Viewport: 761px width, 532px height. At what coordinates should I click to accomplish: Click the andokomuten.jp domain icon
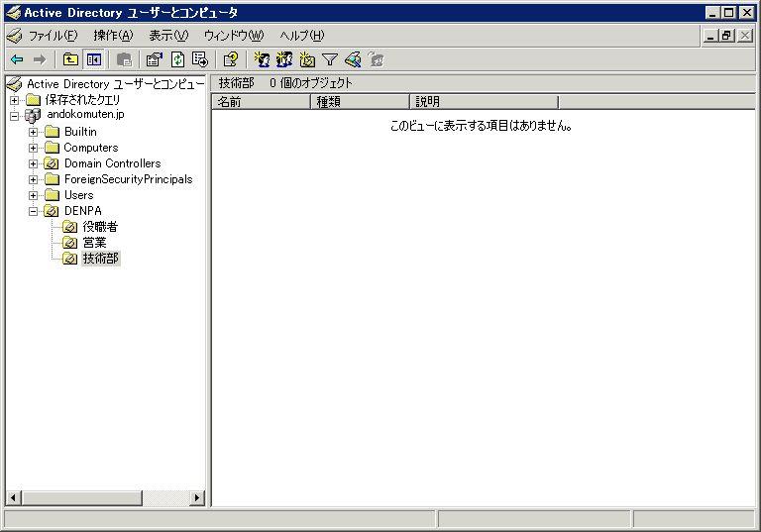(x=33, y=116)
